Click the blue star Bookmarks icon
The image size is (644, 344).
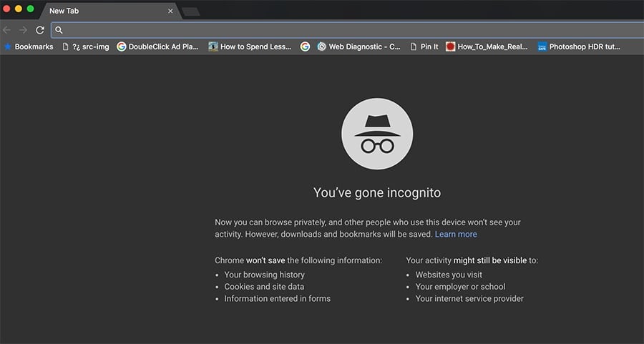(x=8, y=46)
